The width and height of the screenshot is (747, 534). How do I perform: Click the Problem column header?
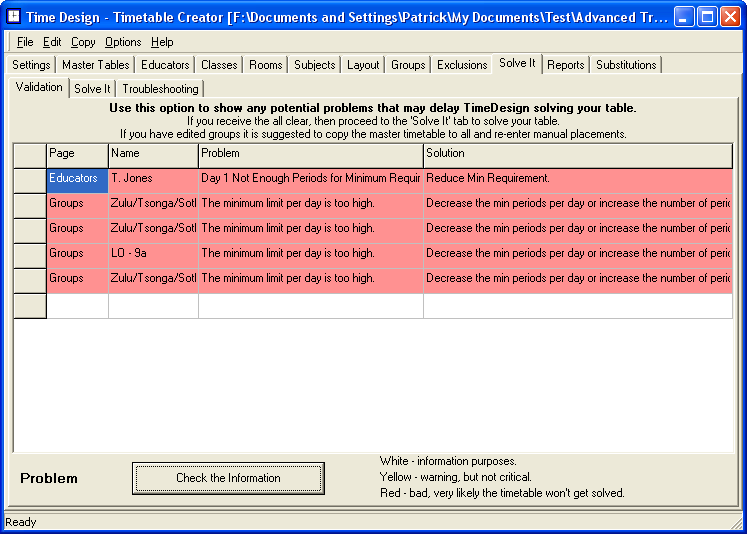(x=310, y=154)
